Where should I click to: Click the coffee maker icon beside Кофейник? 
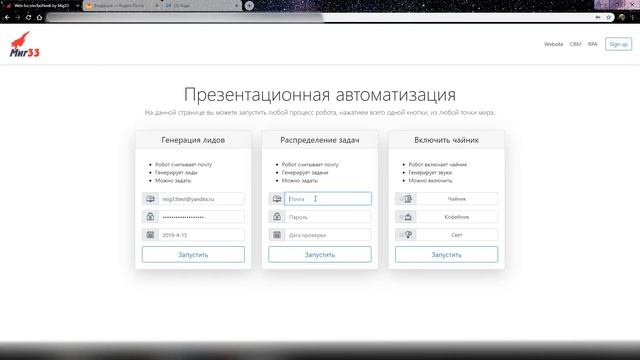pos(408,217)
